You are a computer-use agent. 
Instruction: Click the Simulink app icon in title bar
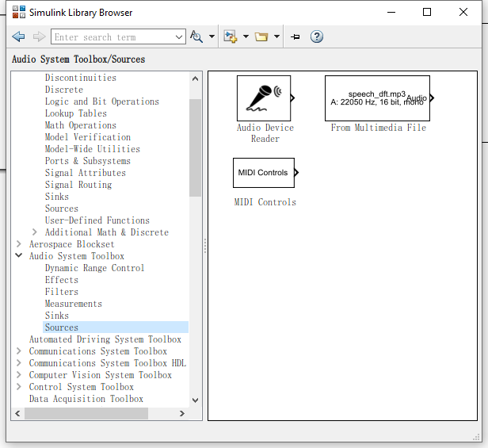[19, 12]
